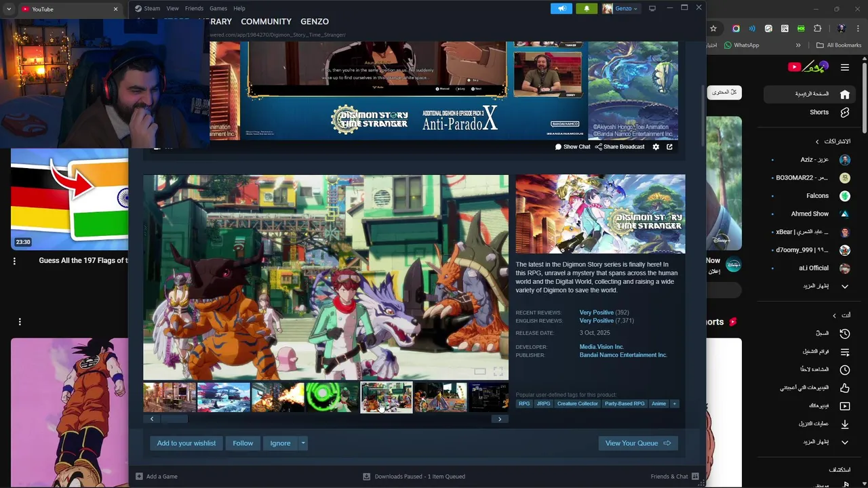The height and width of the screenshot is (488, 868).
Task: Open the Chrome three-dot menu
Action: click(858, 28)
